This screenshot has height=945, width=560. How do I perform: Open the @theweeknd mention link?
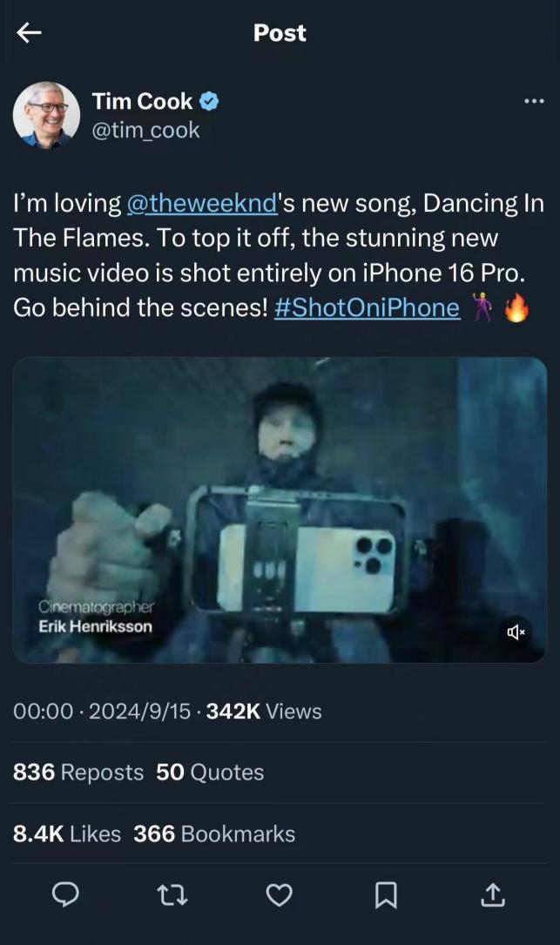point(201,204)
